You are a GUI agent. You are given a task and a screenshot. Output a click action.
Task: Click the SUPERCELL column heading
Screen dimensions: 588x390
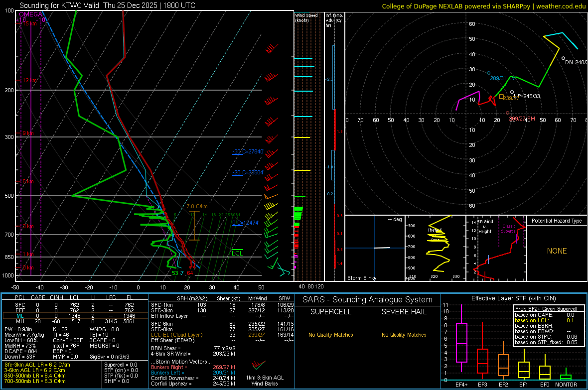point(331,312)
